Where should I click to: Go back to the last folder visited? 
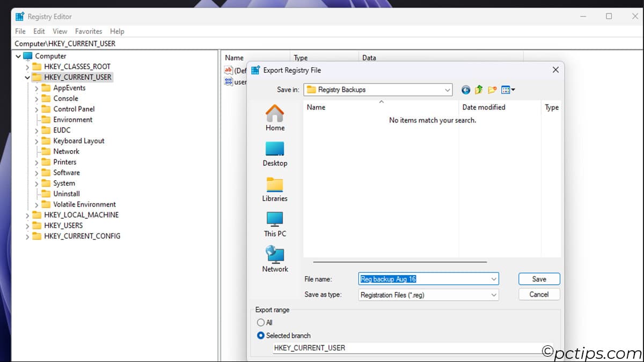pos(465,90)
